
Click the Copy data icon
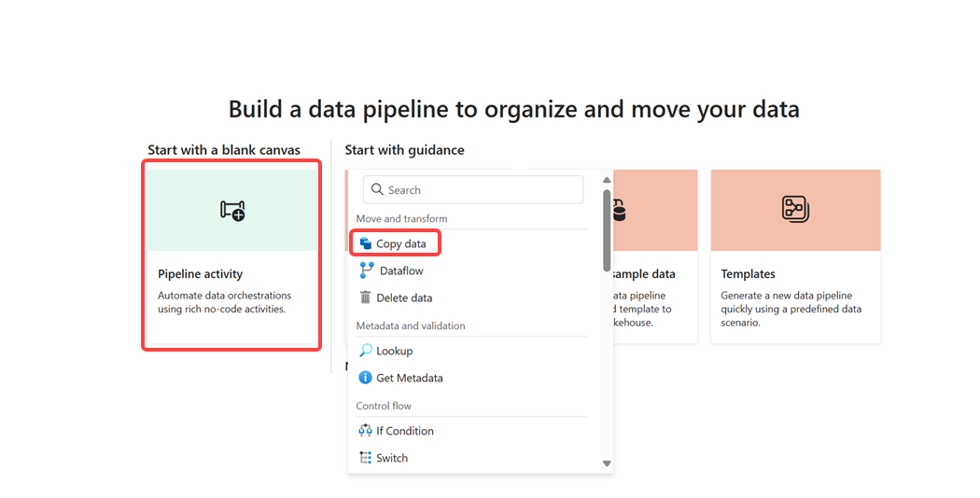click(x=366, y=243)
